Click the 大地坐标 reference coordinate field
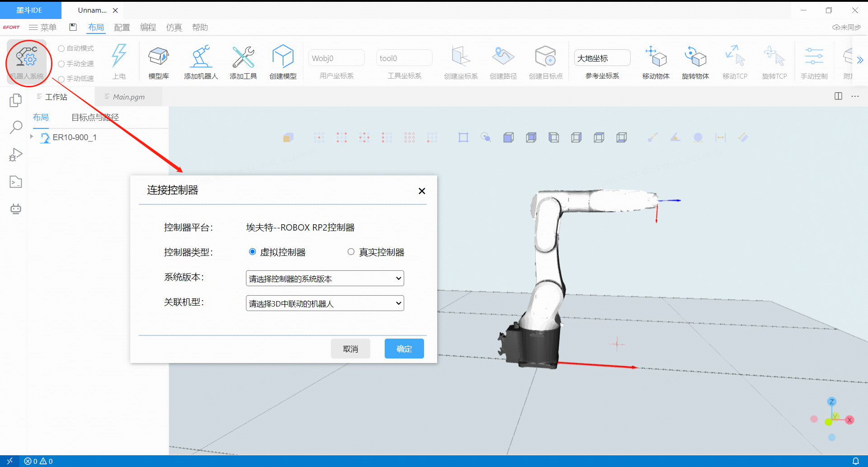Screen dimensions: 868x467 pyautogui.click(x=602, y=58)
